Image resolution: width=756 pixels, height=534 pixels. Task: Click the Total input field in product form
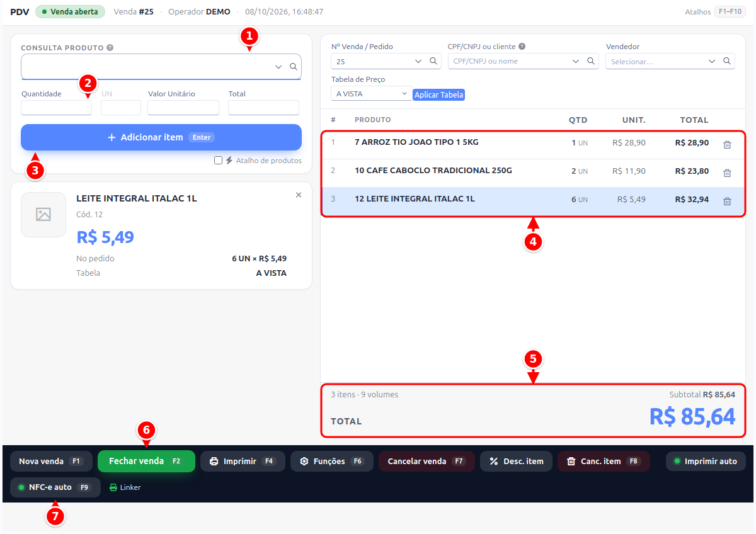pyautogui.click(x=263, y=108)
